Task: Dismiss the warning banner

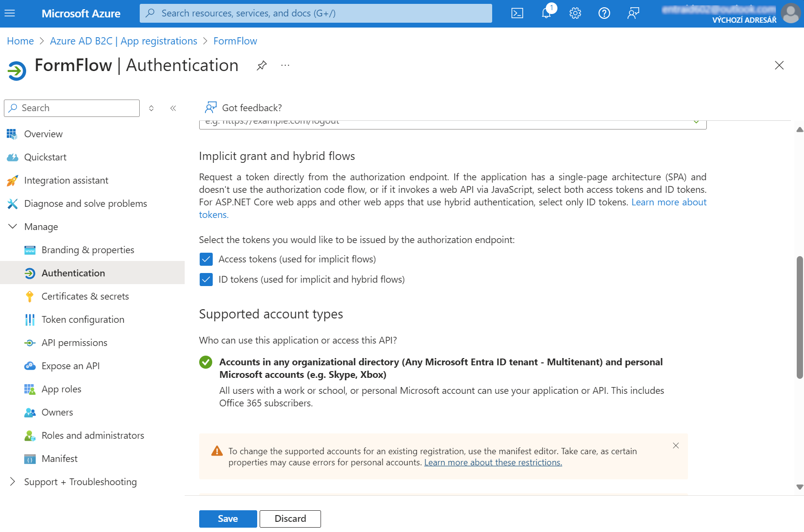Action: (x=675, y=446)
